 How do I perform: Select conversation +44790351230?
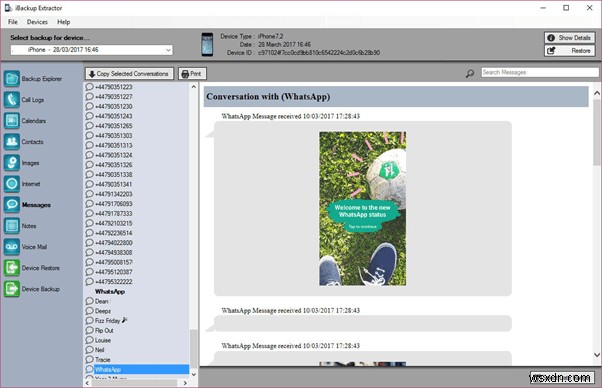coord(114,106)
